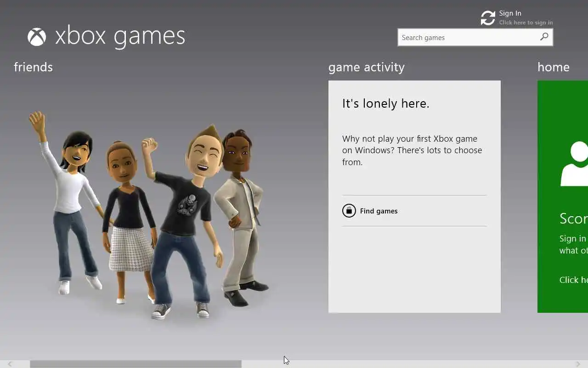
Task: Click the xbox games title text
Action: [120, 37]
